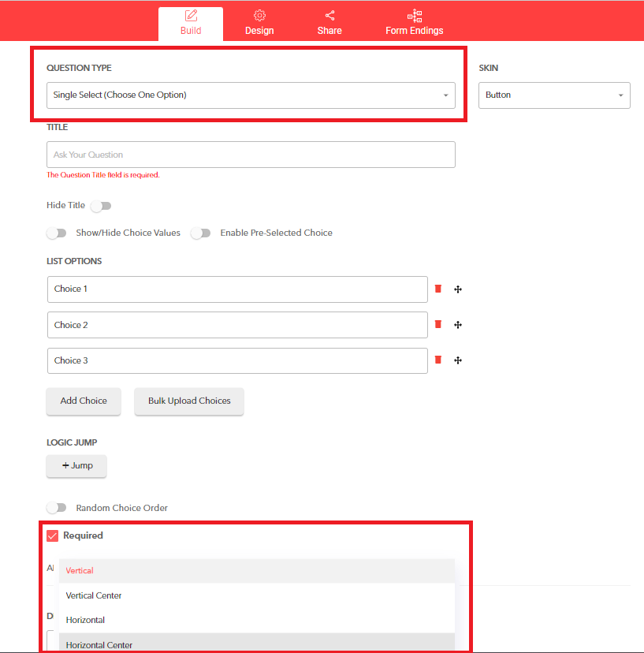The image size is (644, 653).
Task: Click the Bulk Upload Choices button
Action: tap(189, 401)
